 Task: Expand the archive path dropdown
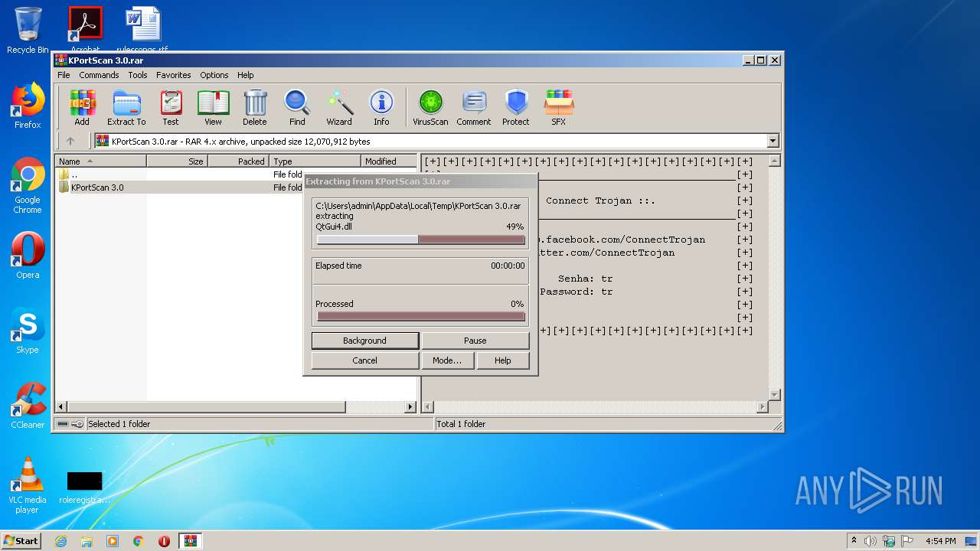pos(773,141)
